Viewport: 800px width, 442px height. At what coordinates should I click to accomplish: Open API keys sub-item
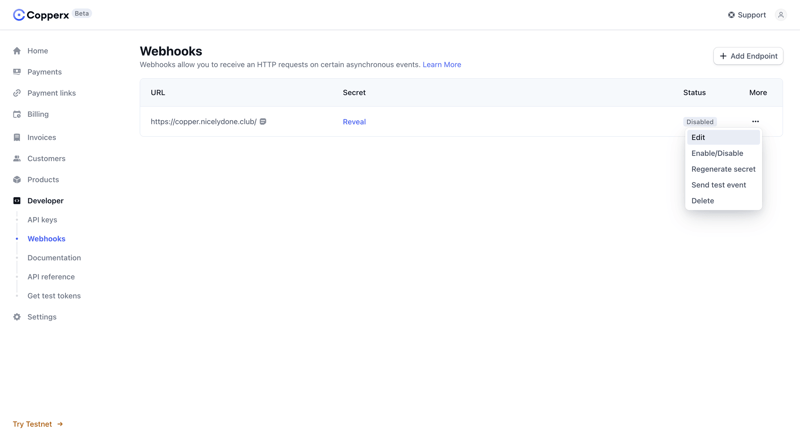pos(42,219)
